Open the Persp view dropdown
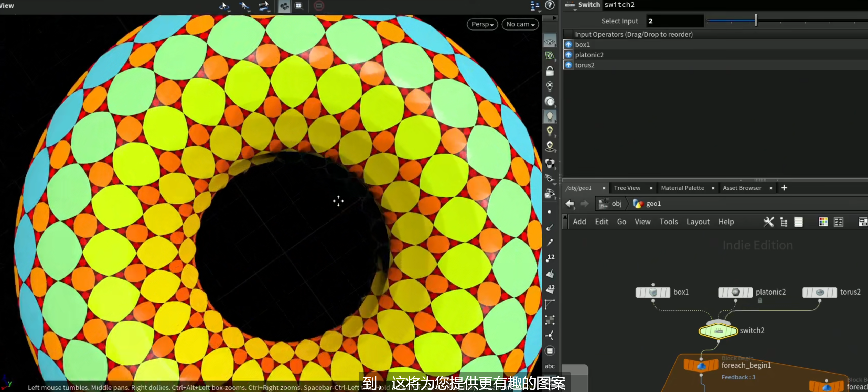 pyautogui.click(x=482, y=24)
